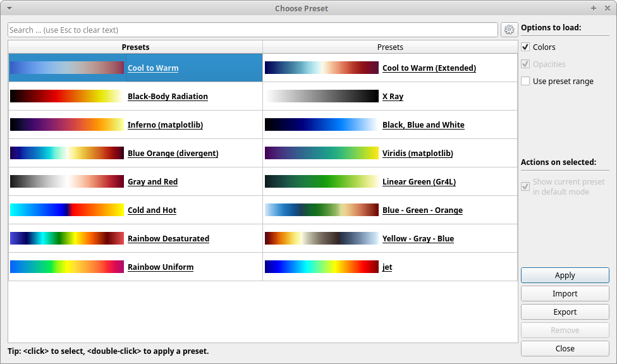This screenshot has height=364, width=617.
Task: Open advanced settings gear next to search
Action: point(509,30)
